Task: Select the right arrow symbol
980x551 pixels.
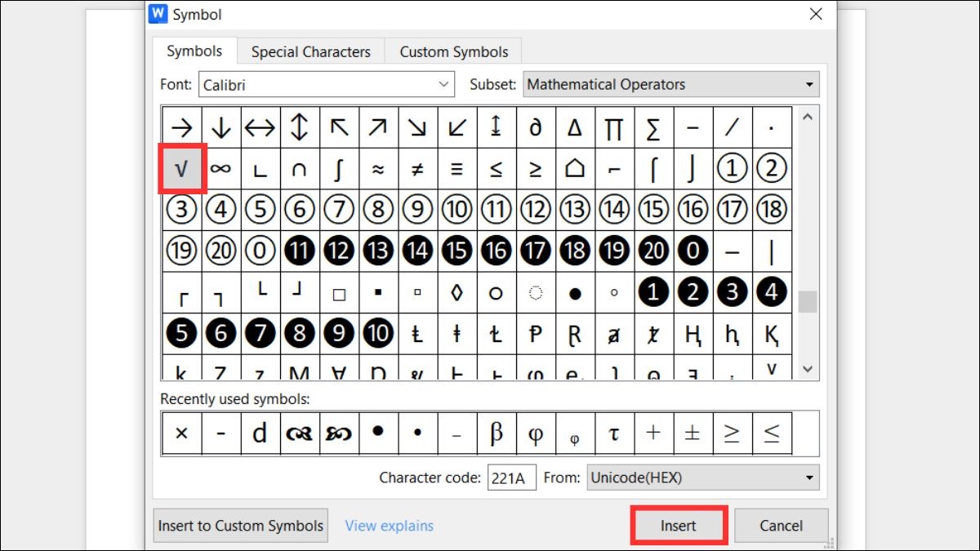Action: coord(181,127)
